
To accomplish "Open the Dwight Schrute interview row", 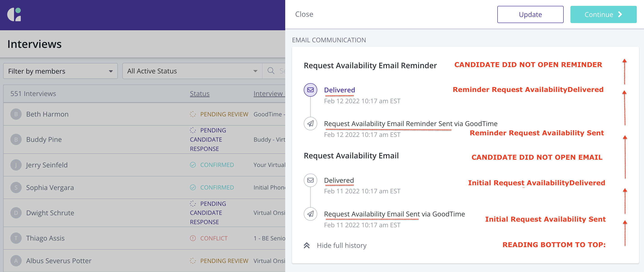I will 50,213.
